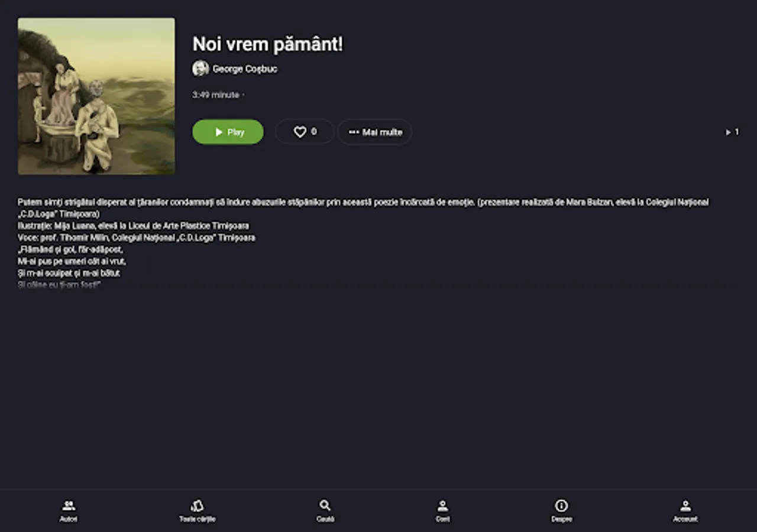The height and width of the screenshot is (532, 757).
Task: Click the Flămând și gol poem line
Action: [70, 249]
